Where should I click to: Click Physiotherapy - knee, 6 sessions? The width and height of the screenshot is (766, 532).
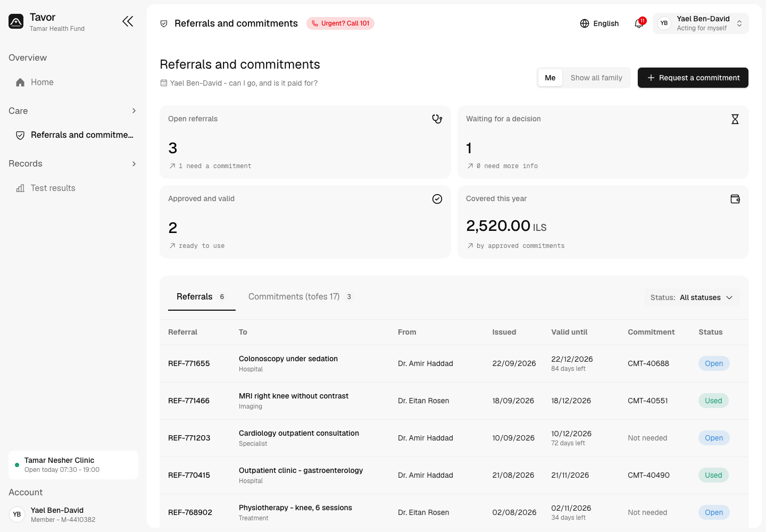tap(295, 508)
